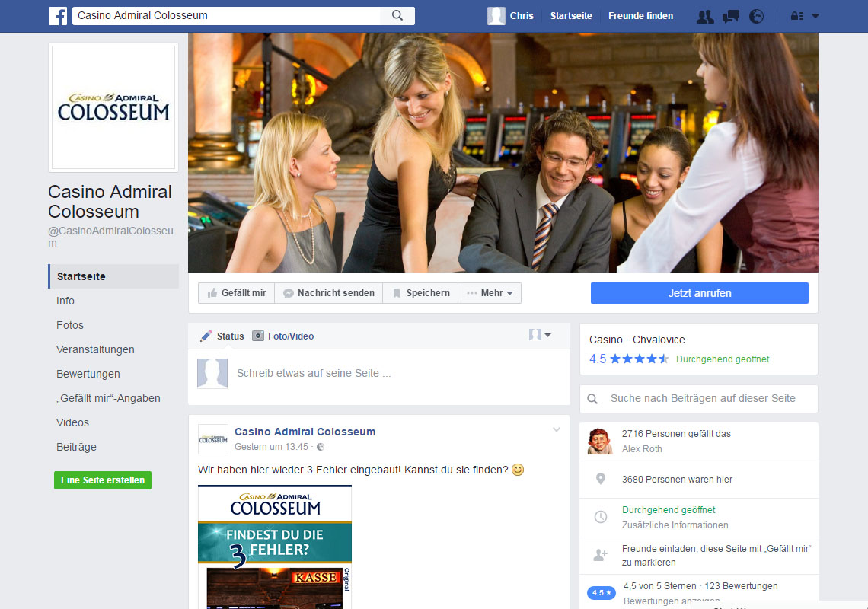Open post-as identity dropdown in composer
The height and width of the screenshot is (609, 868).
click(x=540, y=335)
